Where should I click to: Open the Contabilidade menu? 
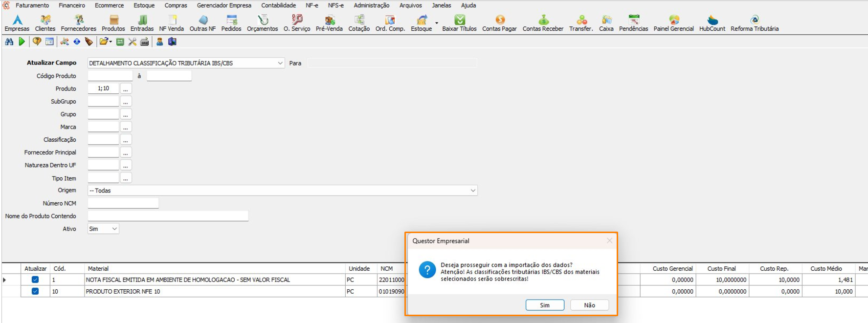pos(278,5)
